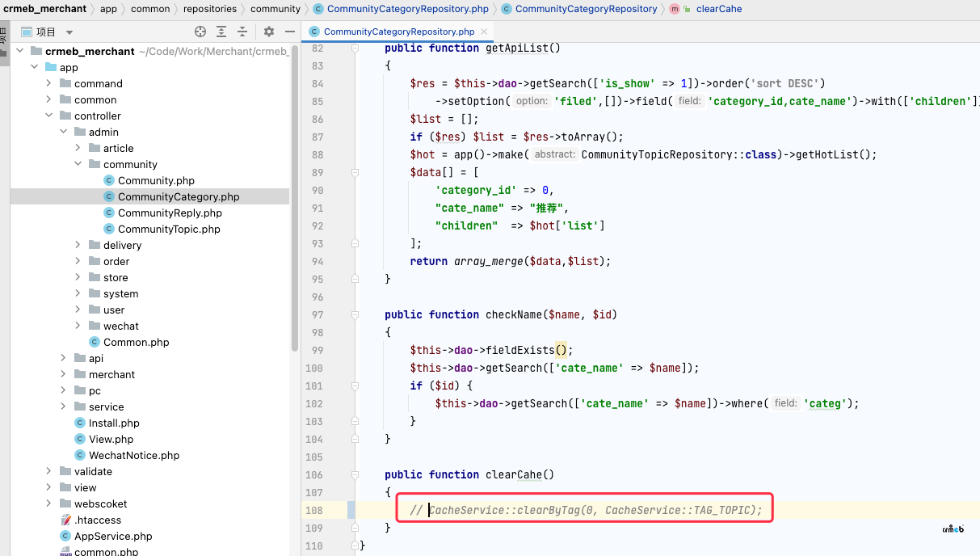Click the wechat folder icon
Screen dimensions: 980x556
click(x=95, y=326)
